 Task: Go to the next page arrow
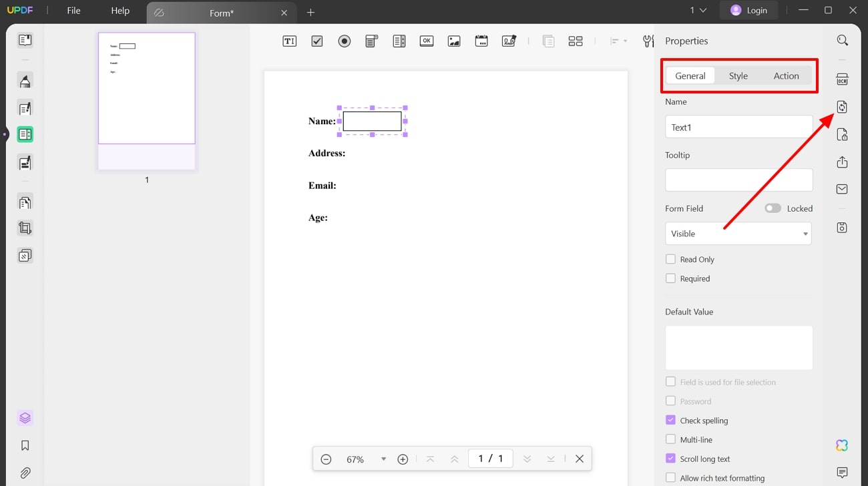527,459
